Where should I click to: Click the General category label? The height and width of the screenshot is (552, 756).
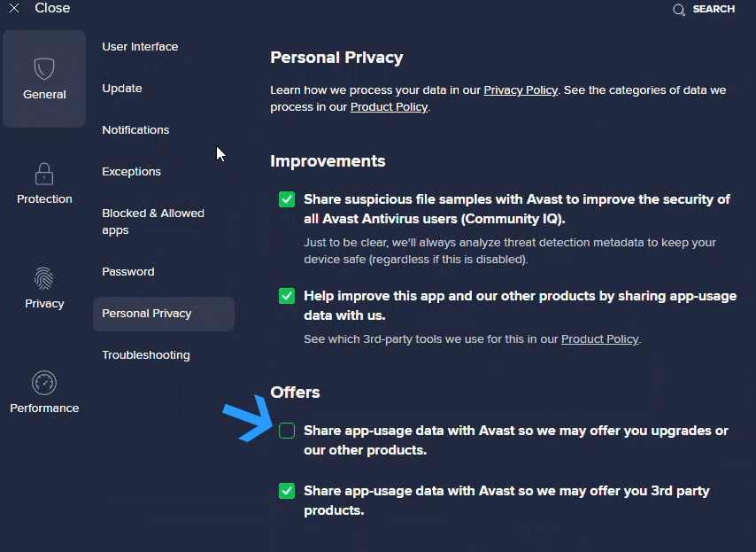pos(44,95)
